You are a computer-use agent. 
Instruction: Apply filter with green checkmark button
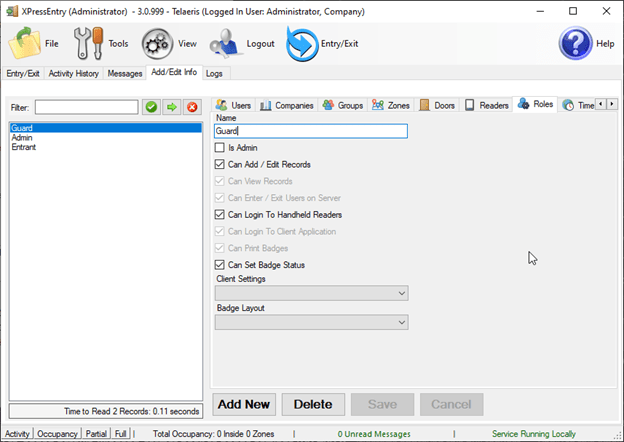click(151, 107)
